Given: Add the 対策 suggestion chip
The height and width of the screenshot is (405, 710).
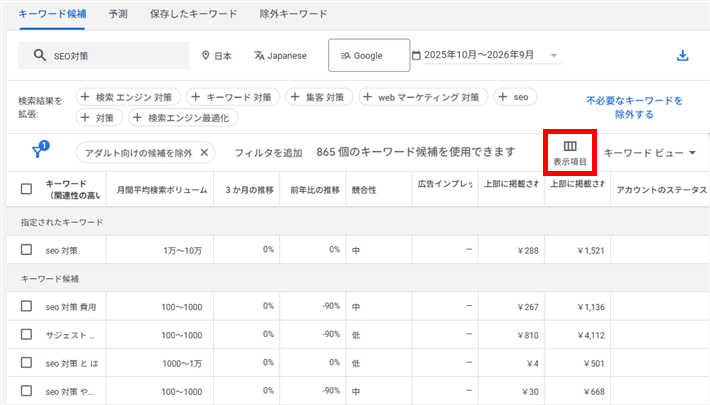Looking at the screenshot, I should [x=99, y=118].
